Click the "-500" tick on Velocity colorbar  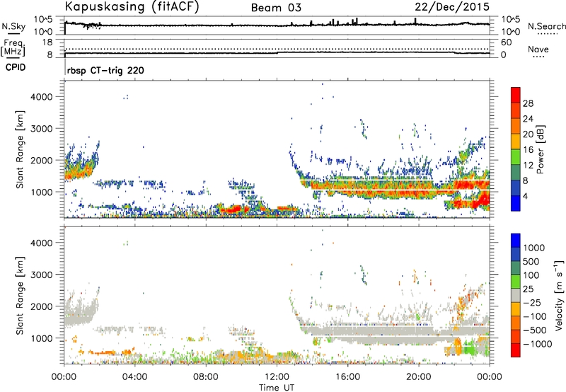click(x=535, y=330)
